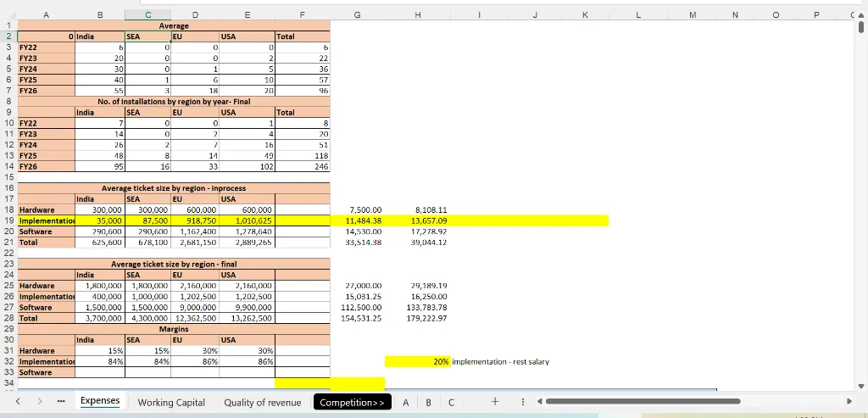868x418 pixels.
Task: Switch to the Expenses sheet tab
Action: tap(100, 401)
